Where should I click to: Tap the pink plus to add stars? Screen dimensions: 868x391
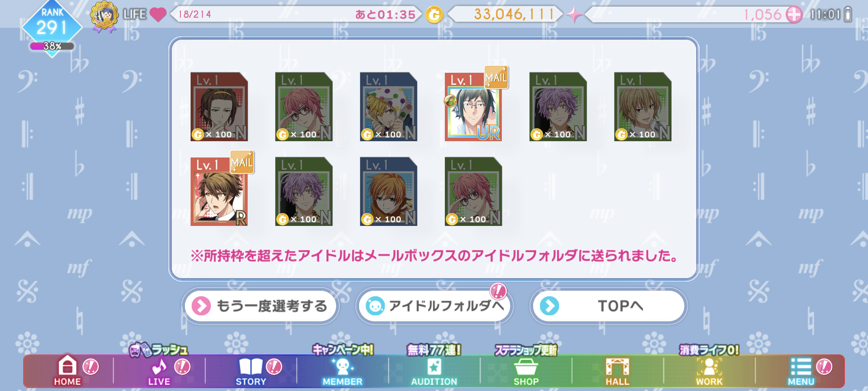coord(794,14)
